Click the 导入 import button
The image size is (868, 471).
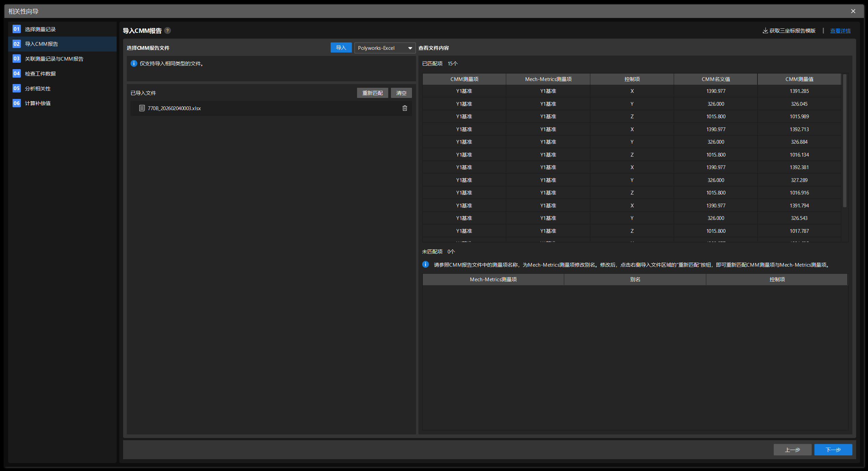click(341, 47)
